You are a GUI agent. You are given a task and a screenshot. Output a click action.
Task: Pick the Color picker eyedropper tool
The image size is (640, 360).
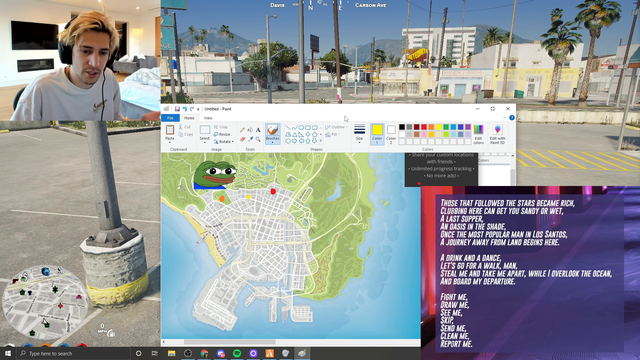[x=250, y=140]
